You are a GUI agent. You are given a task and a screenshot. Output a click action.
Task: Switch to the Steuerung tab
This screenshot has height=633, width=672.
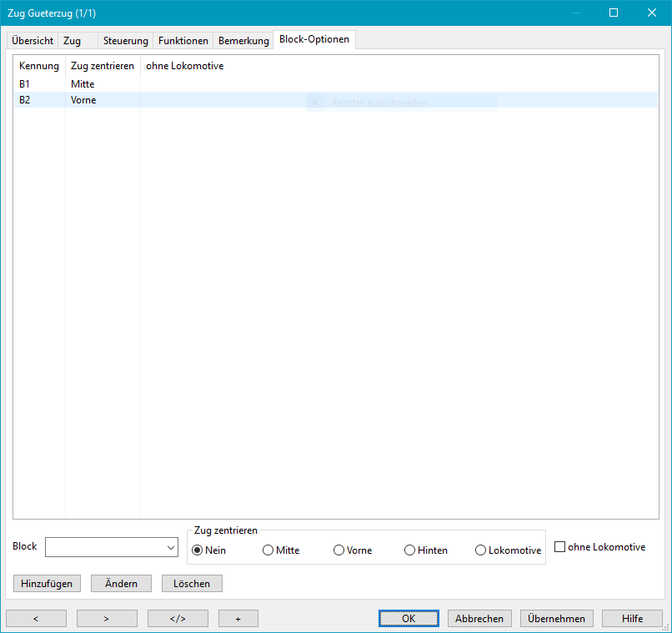click(125, 40)
